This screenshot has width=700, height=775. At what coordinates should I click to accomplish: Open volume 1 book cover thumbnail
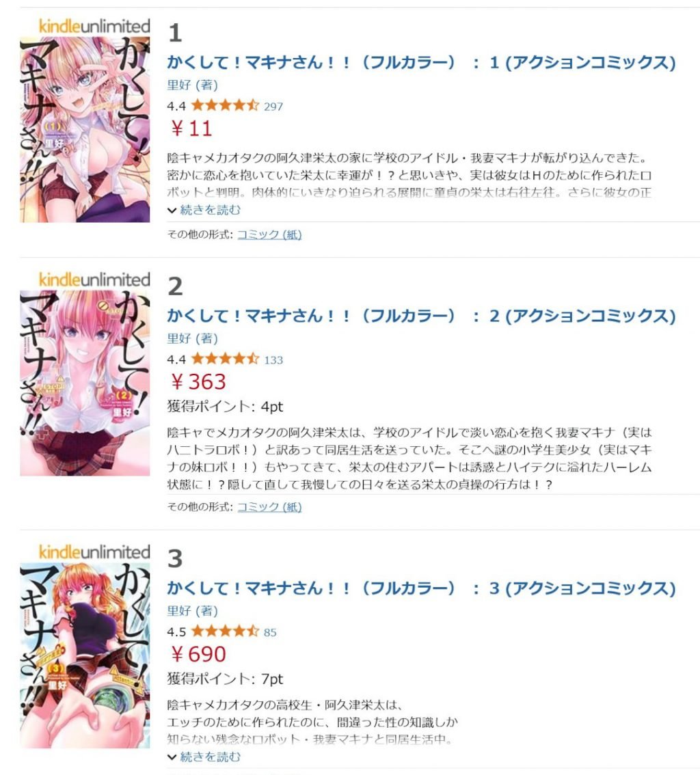tap(85, 129)
